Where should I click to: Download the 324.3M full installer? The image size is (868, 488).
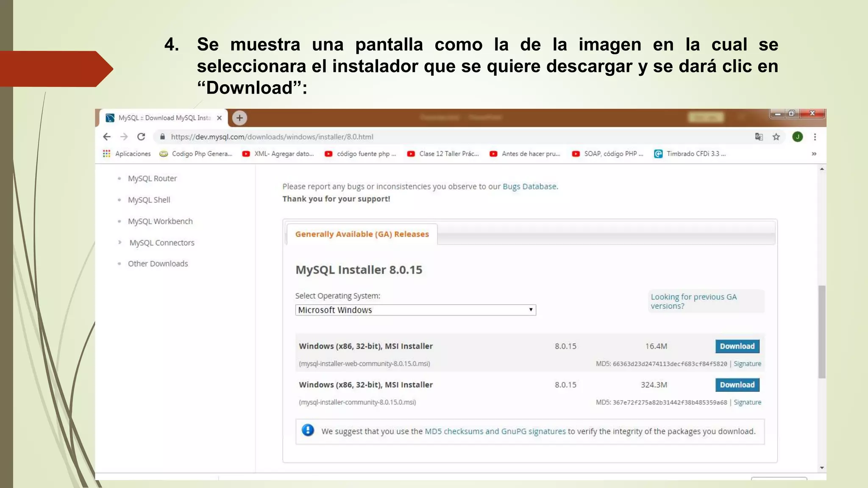click(737, 385)
